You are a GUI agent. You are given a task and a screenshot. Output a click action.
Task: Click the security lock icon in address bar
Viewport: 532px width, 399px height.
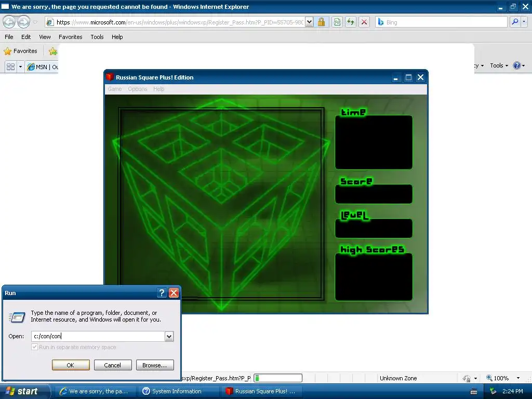(321, 22)
